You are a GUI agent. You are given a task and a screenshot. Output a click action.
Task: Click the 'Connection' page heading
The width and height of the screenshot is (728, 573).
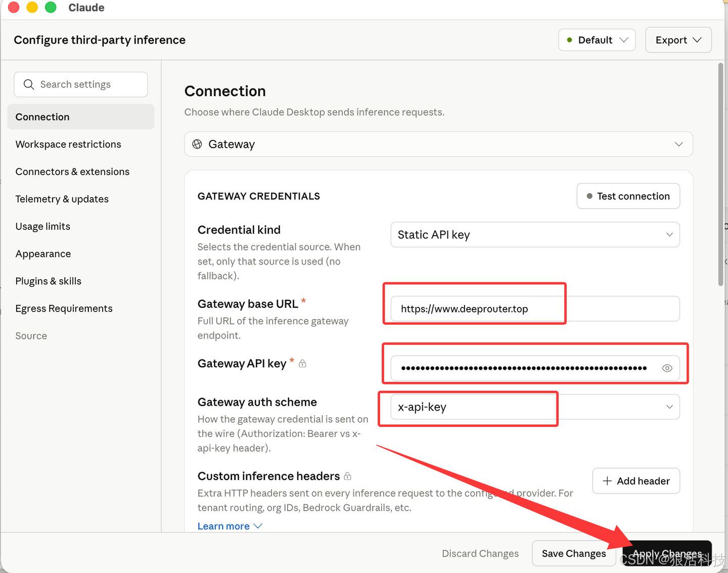coord(225,91)
